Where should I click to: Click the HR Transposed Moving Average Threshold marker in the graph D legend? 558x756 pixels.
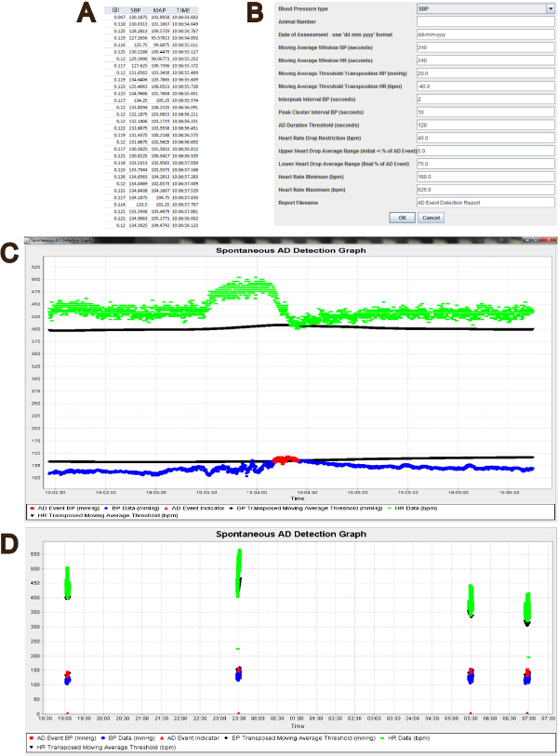click(32, 748)
